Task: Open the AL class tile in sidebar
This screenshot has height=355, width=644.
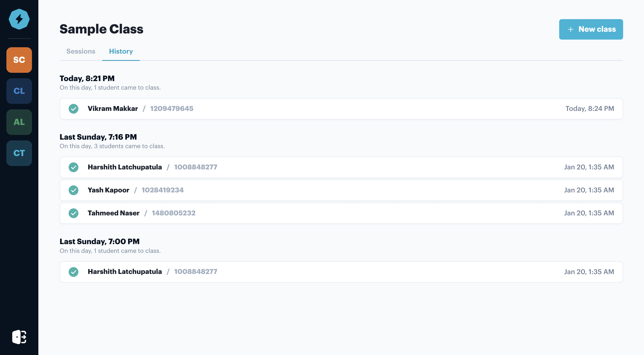Action: (x=19, y=122)
